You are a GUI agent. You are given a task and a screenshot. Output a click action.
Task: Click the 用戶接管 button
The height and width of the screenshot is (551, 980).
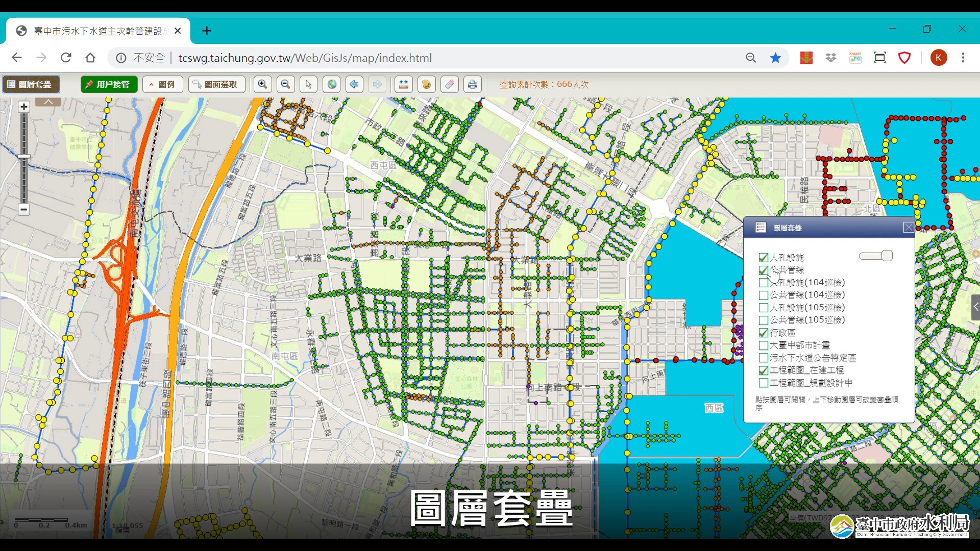(109, 84)
